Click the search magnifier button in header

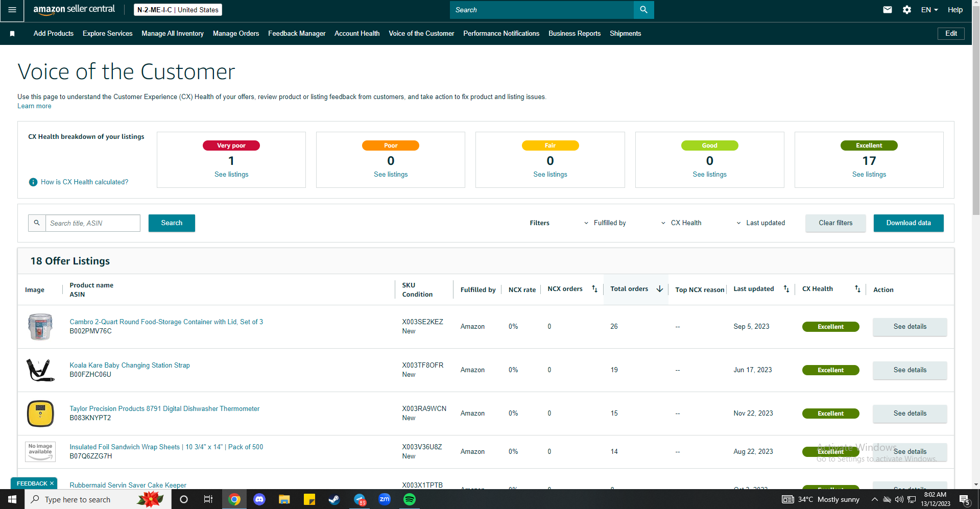(643, 10)
